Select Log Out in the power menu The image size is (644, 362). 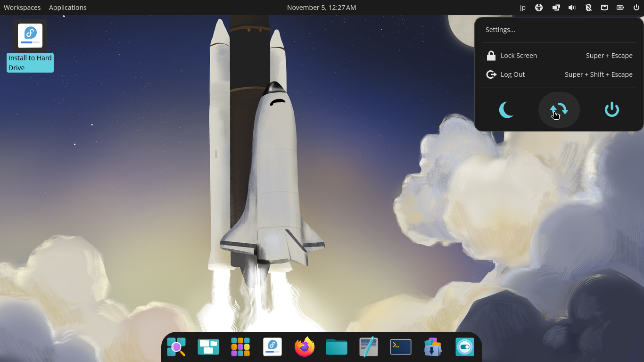(559, 74)
